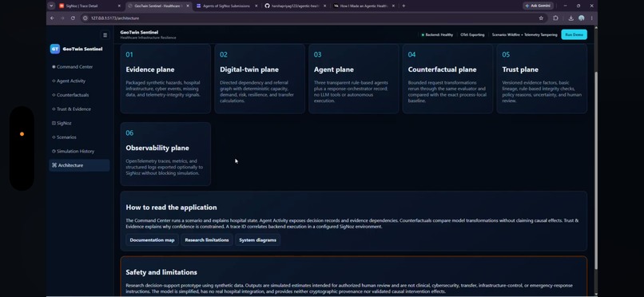Click the GT GeoTwin Sentinel logo badge
This screenshot has height=297, width=644.
55,49
